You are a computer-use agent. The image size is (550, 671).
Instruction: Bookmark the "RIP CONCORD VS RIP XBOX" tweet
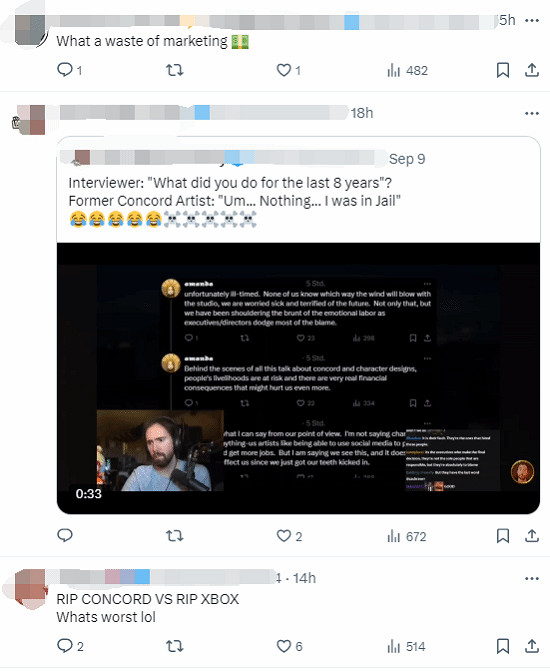pos(503,646)
